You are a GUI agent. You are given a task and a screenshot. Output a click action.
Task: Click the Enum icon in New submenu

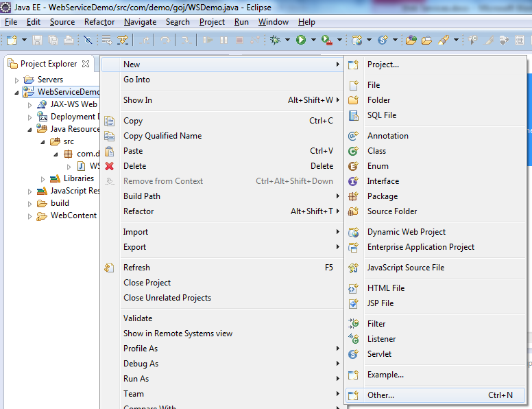point(353,166)
